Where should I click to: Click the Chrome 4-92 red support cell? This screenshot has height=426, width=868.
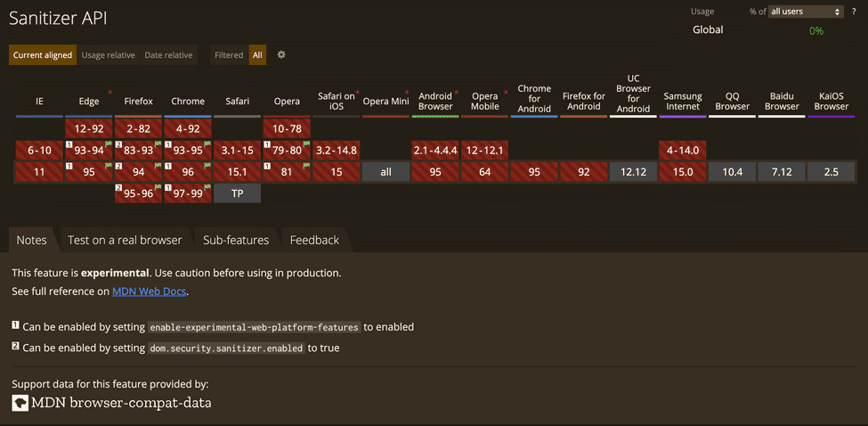click(188, 128)
